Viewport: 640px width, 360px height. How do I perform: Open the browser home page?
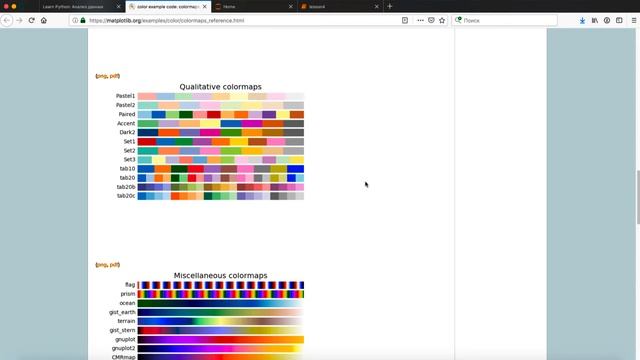click(44, 20)
